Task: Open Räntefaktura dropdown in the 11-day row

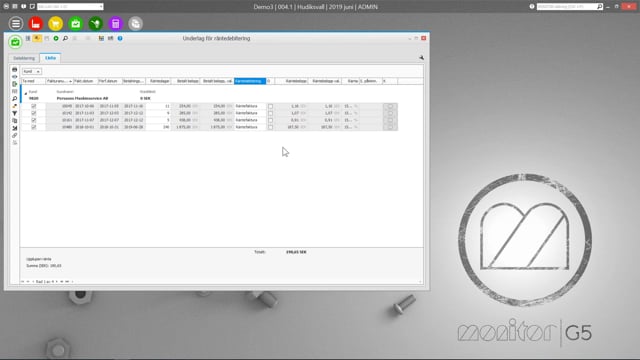Action: click(250, 106)
